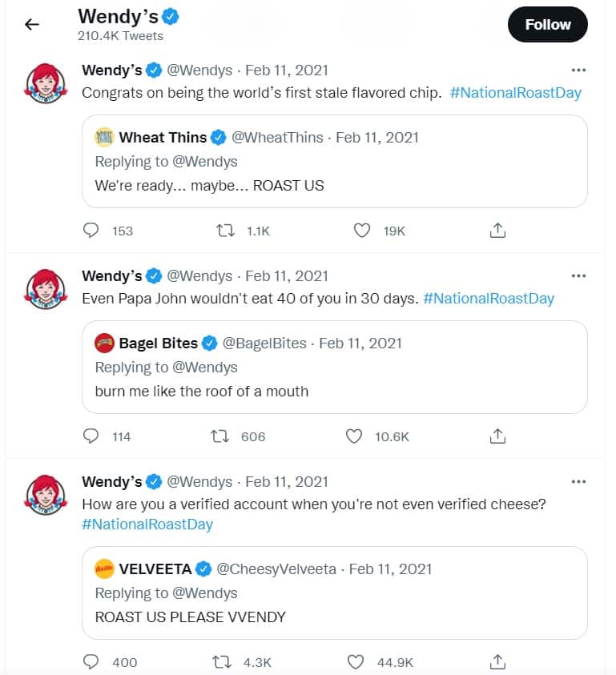Open more options on first Wendy's tweet
Image resolution: width=616 pixels, height=675 pixels.
point(578,70)
